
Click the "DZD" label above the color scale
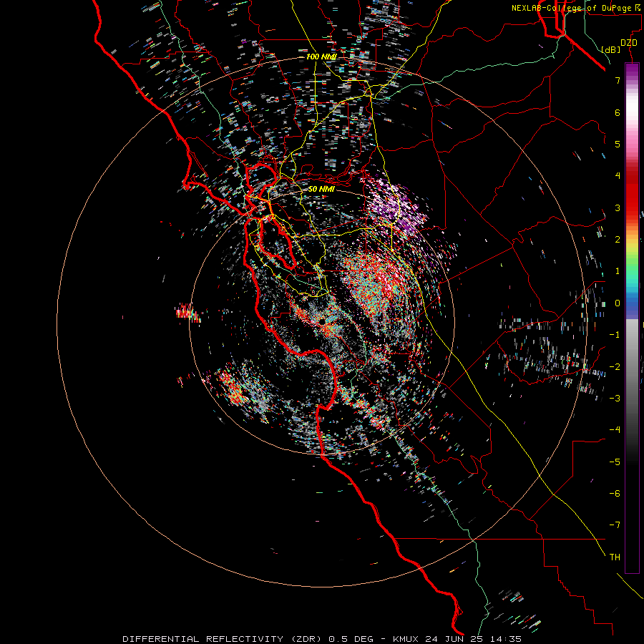click(628, 43)
